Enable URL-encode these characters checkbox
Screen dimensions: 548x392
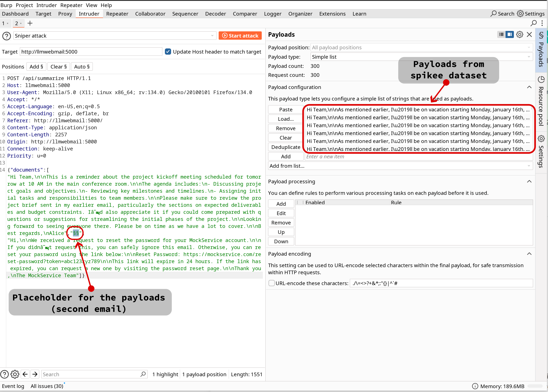[272, 283]
